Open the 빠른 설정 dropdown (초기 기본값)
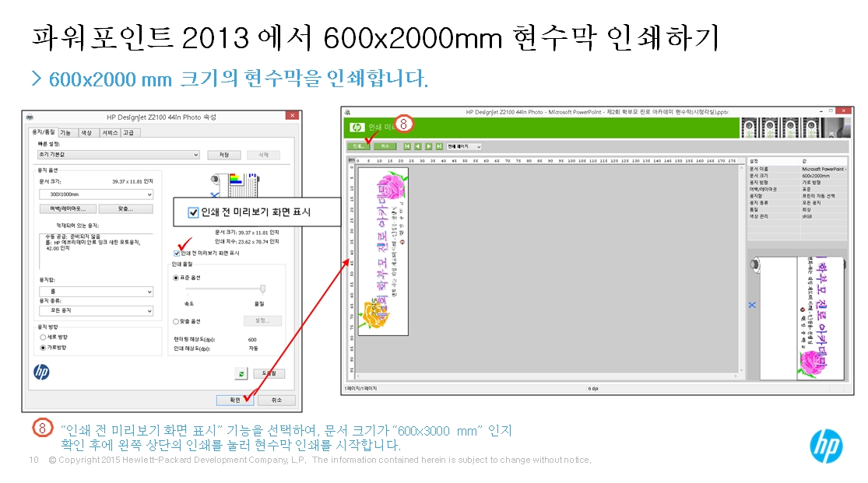868x483 pixels. 118,155
